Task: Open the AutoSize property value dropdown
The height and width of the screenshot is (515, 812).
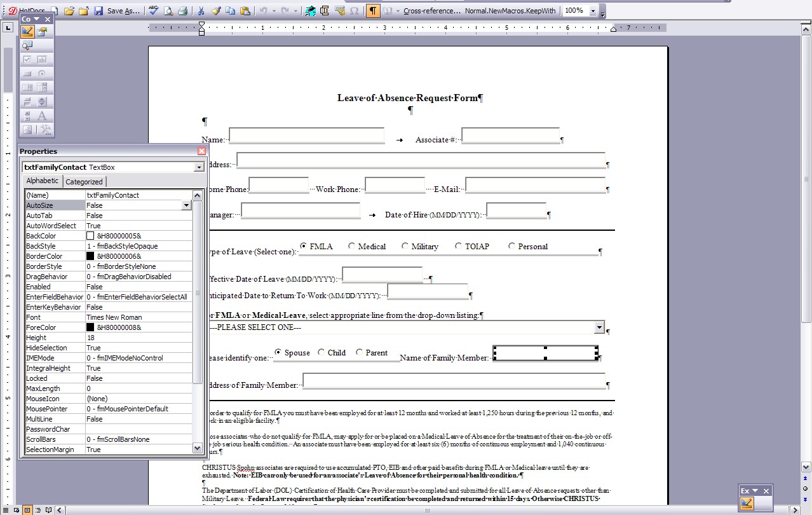Action: tap(187, 205)
